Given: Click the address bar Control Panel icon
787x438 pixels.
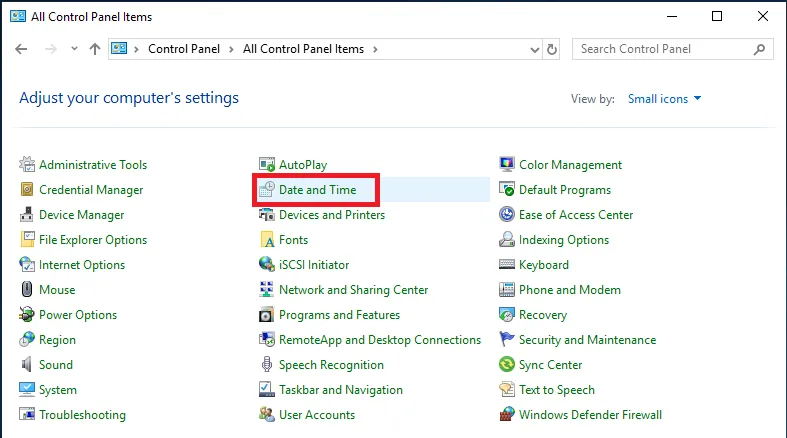Looking at the screenshot, I should tap(119, 49).
